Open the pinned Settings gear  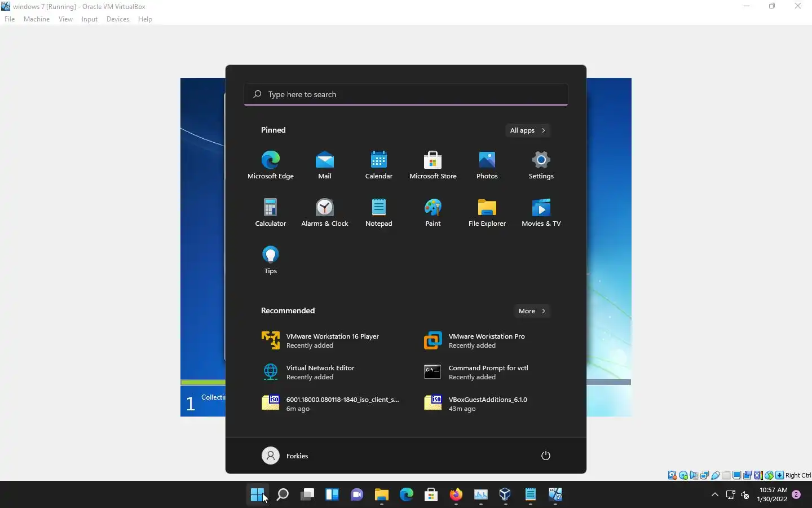pyautogui.click(x=541, y=165)
